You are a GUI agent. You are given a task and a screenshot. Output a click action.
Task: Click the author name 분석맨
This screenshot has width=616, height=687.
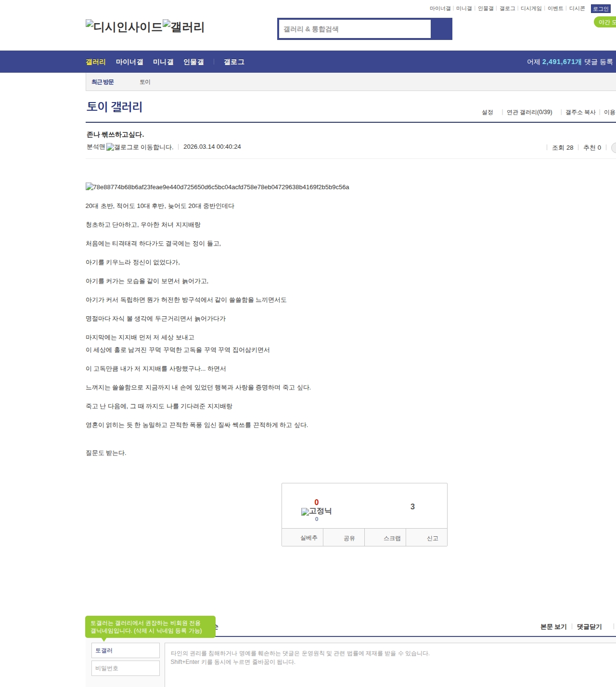96,147
